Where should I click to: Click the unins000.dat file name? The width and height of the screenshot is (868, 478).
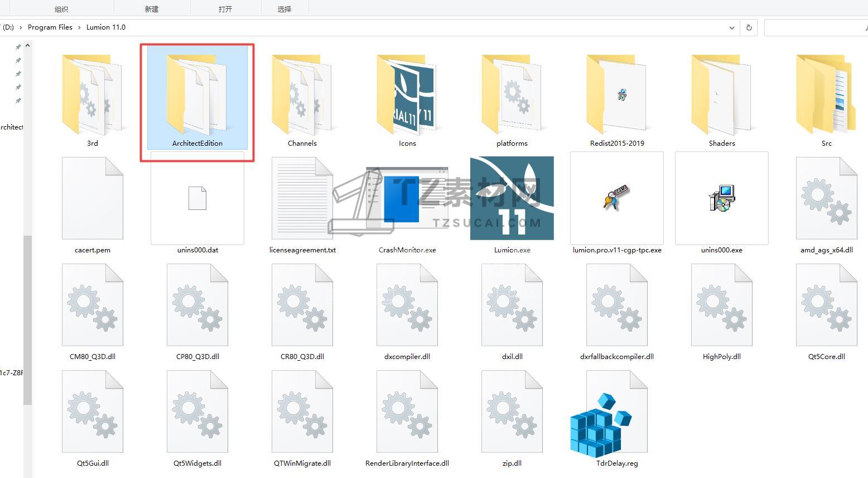pos(197,250)
